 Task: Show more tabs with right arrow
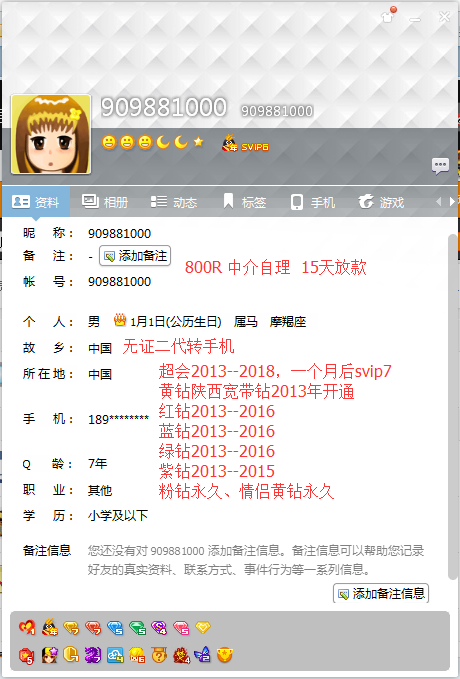point(453,201)
